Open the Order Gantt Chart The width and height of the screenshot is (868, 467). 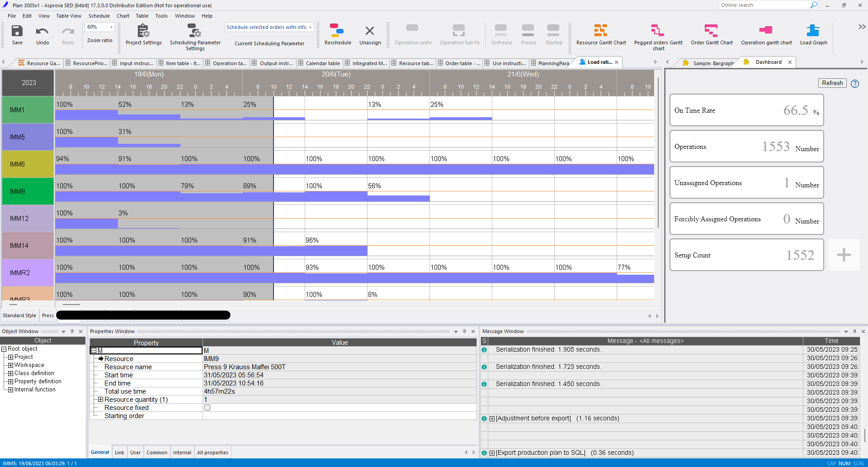coord(711,31)
